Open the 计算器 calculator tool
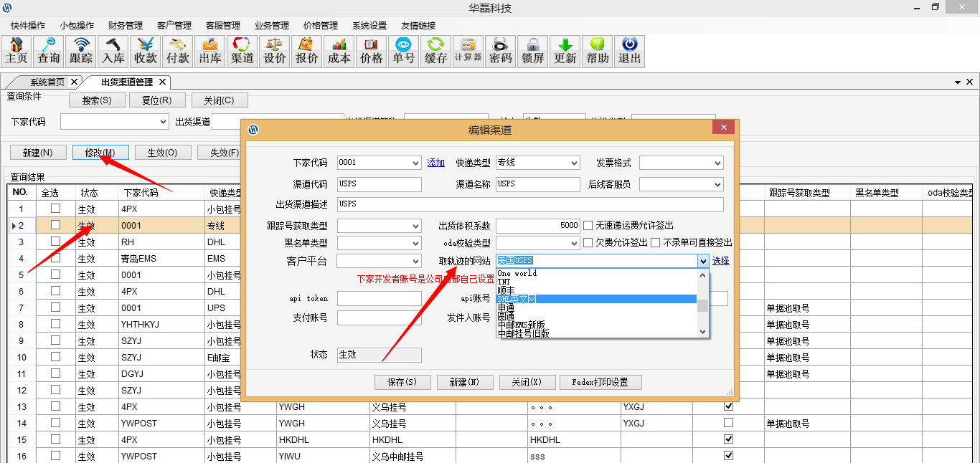The width and height of the screenshot is (980, 463). [468, 52]
